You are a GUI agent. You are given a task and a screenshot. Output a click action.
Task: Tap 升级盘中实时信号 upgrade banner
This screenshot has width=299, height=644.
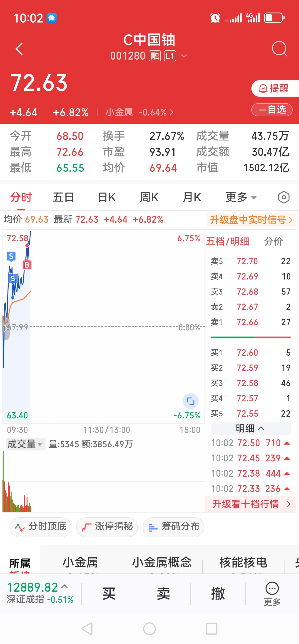[x=251, y=220]
